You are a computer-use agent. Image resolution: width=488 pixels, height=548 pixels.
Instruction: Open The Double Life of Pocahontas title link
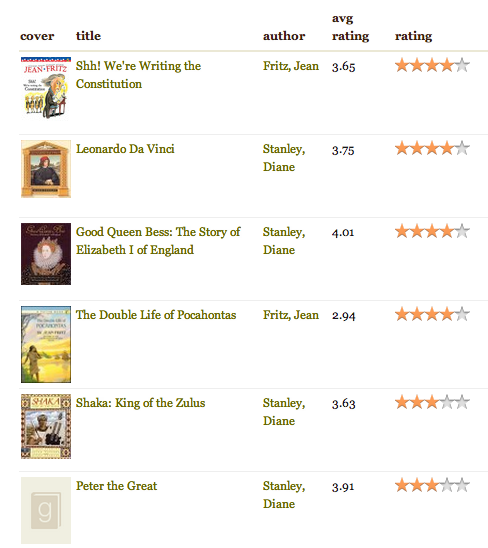coord(156,315)
